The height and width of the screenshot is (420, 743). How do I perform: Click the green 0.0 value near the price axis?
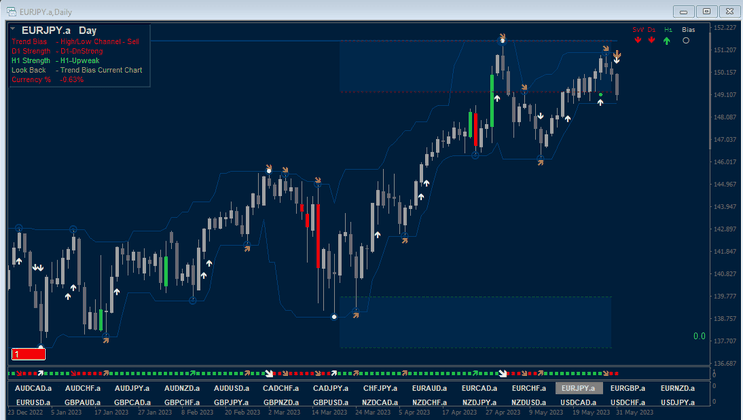[699, 336]
